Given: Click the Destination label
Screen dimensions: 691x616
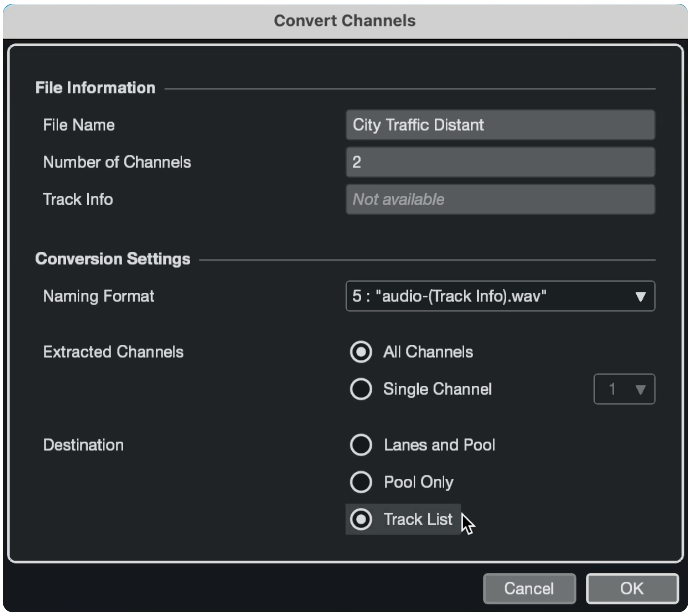Looking at the screenshot, I should pos(83,445).
